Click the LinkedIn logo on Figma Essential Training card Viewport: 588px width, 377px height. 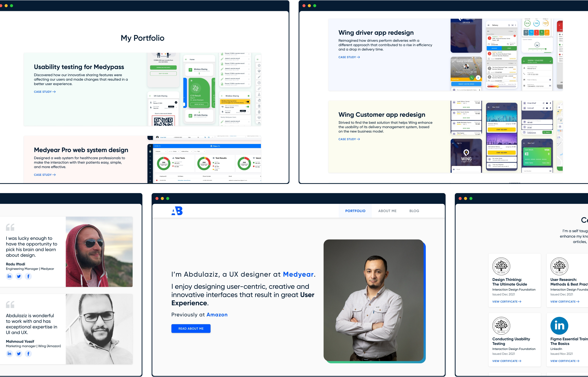pyautogui.click(x=559, y=326)
